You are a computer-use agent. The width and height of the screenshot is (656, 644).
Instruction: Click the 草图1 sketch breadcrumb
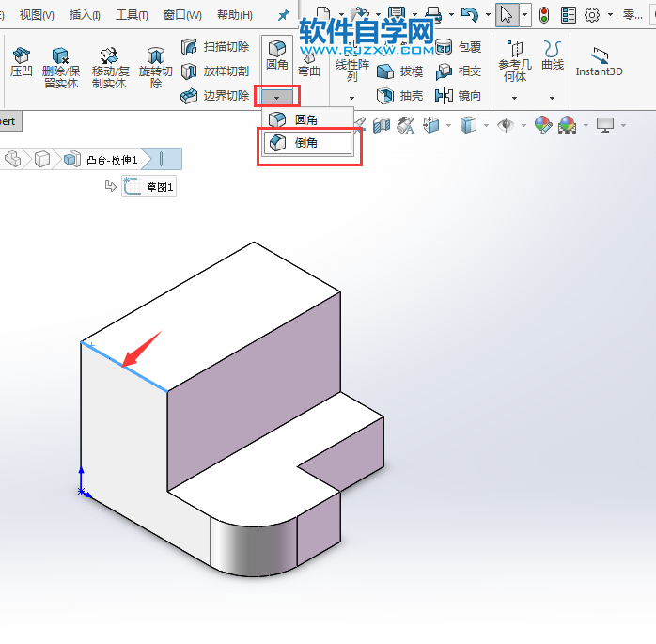[148, 186]
